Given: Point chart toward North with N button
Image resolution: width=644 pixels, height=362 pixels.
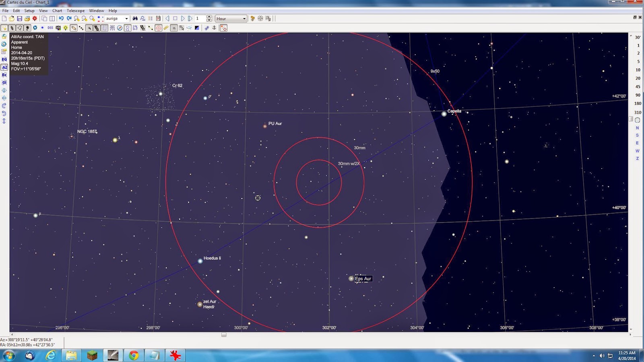Looking at the screenshot, I should (x=637, y=128).
